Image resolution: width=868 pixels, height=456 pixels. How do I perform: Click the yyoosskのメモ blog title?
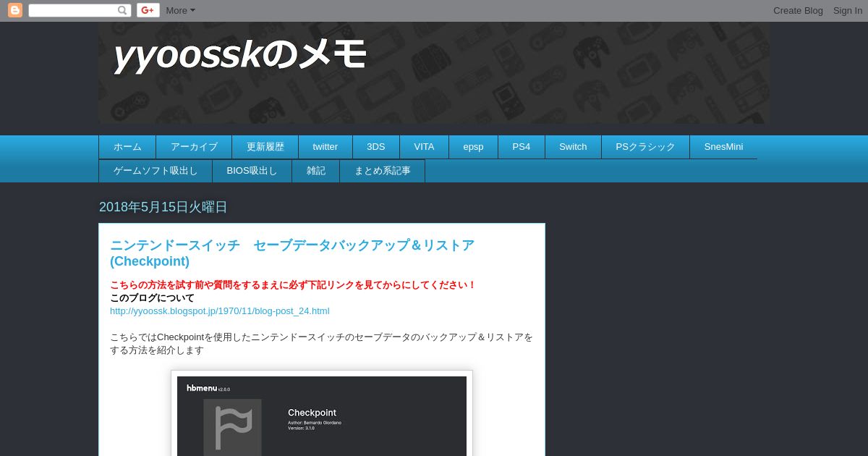coord(239,55)
